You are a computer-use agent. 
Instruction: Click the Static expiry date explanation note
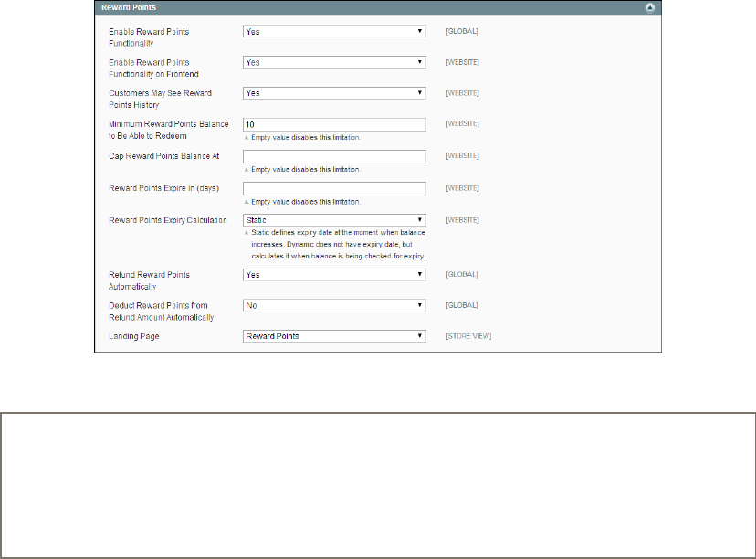[x=338, y=244]
